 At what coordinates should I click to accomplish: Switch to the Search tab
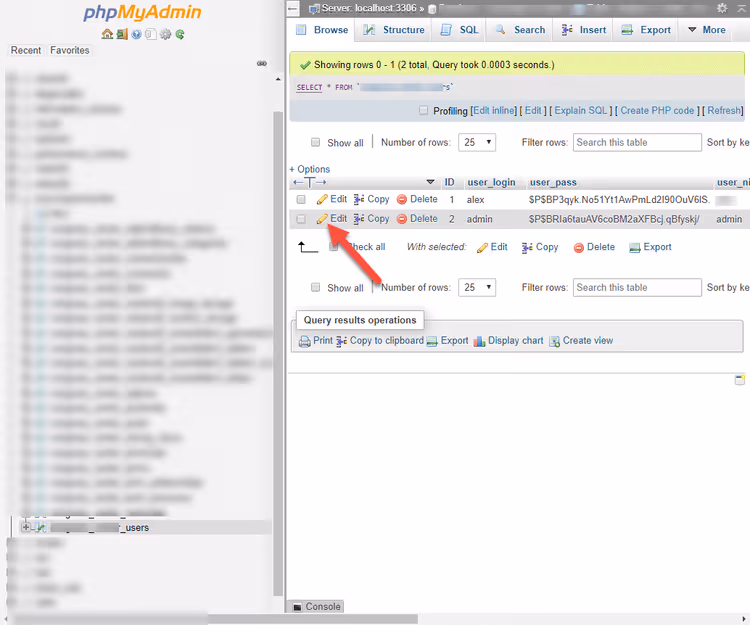(x=520, y=30)
